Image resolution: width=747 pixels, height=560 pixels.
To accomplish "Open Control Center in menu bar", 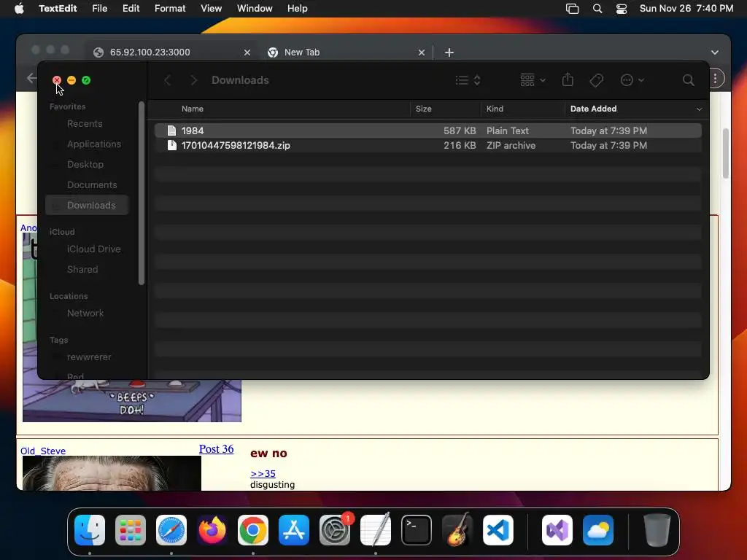I will pyautogui.click(x=622, y=9).
